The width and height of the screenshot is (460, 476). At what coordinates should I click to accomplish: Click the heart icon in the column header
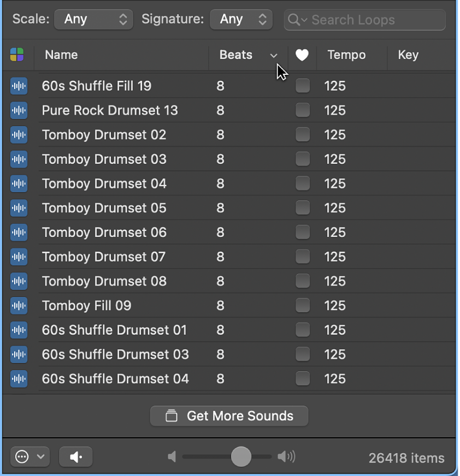(x=302, y=55)
